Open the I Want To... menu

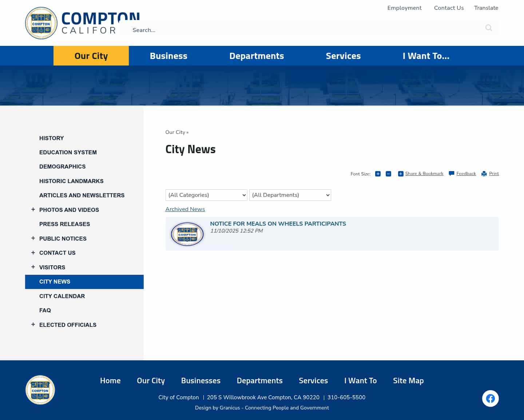click(426, 56)
